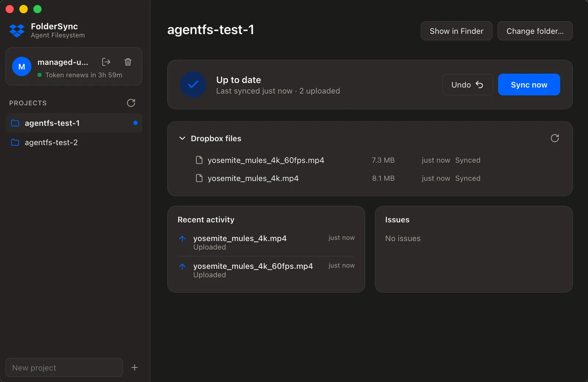The width and height of the screenshot is (588, 382).
Task: Click the folder icon for agentfs-test-1
Action: click(x=15, y=123)
